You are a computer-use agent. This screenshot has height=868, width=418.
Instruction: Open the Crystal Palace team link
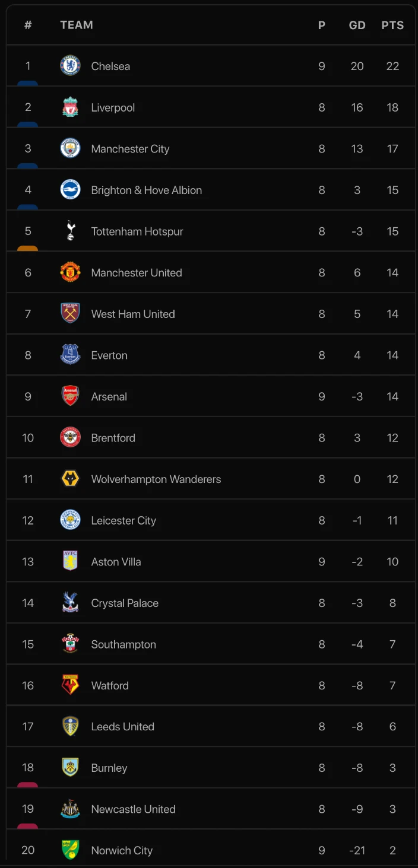click(x=125, y=603)
